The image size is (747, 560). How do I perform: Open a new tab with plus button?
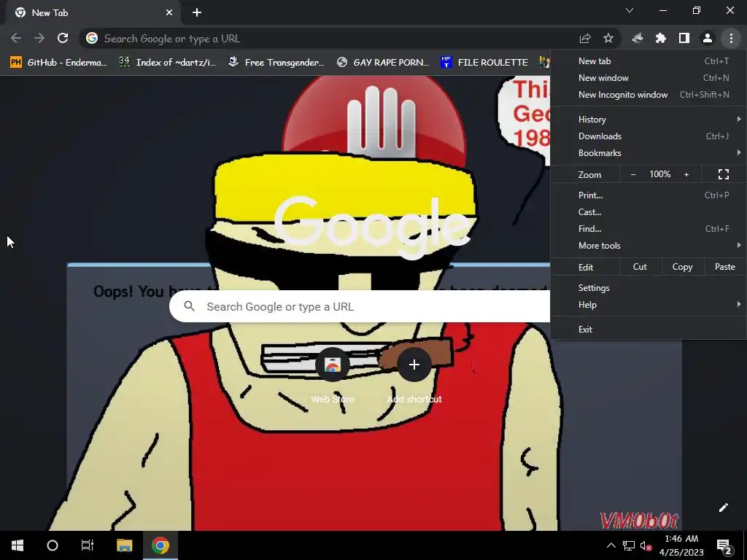197,13
